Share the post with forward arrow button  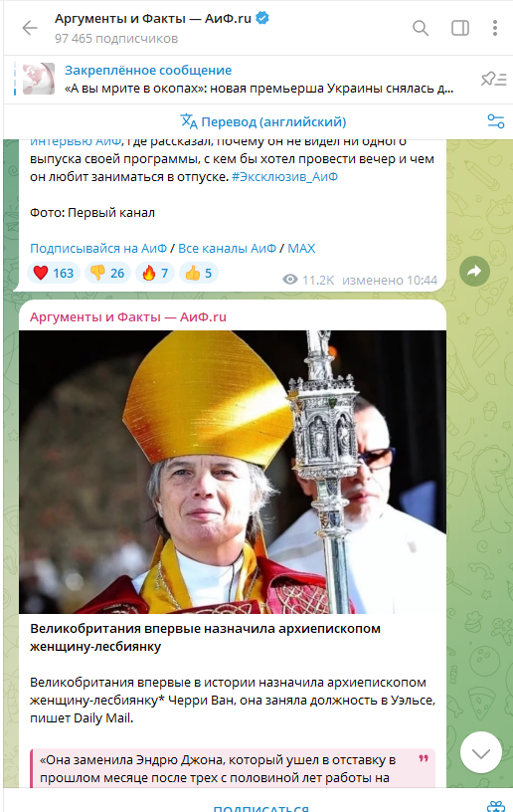474,271
